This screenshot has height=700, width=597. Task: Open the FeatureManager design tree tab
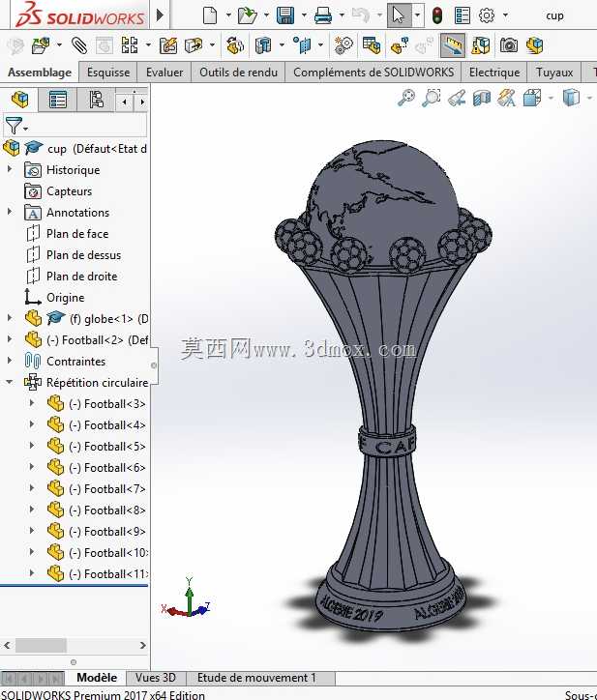pos(19,100)
